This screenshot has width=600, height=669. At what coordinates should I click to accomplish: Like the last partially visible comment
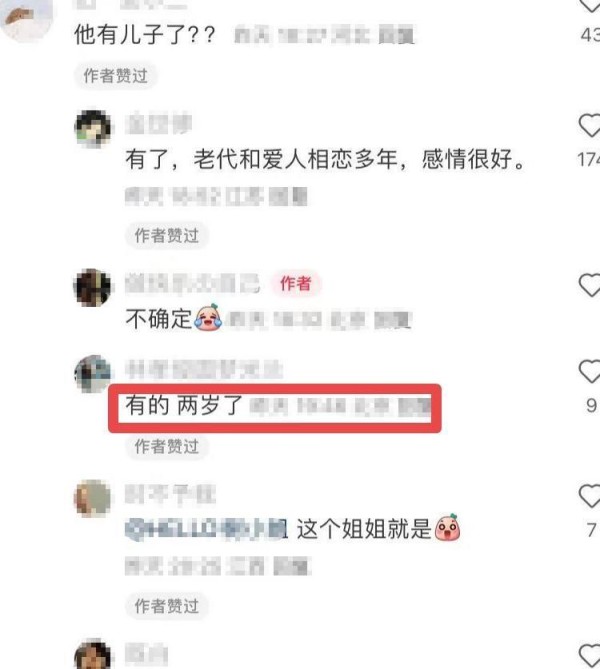pos(590,656)
